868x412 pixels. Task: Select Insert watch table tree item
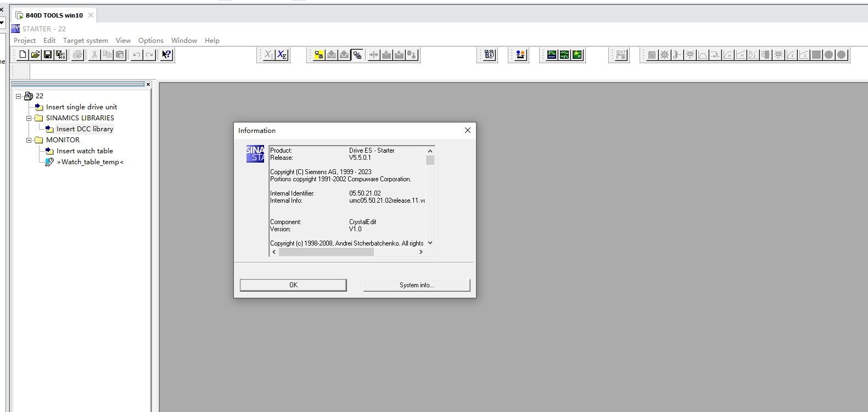click(85, 151)
